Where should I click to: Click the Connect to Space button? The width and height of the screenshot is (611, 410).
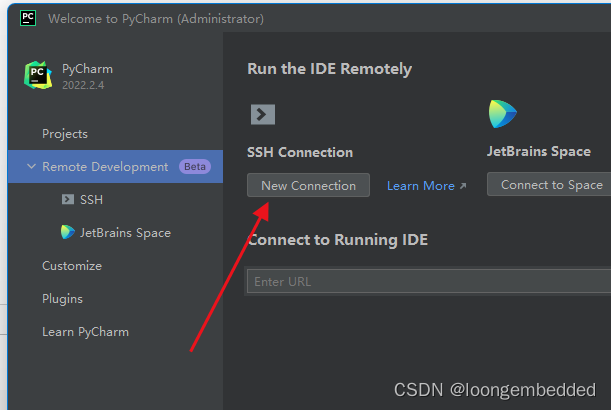click(x=551, y=184)
